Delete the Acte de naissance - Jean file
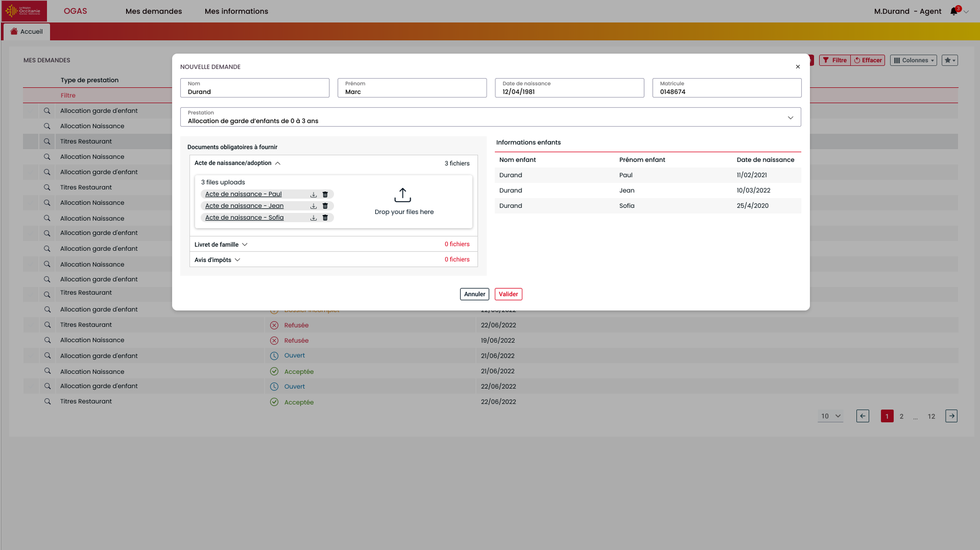The width and height of the screenshot is (980, 550). 325,206
